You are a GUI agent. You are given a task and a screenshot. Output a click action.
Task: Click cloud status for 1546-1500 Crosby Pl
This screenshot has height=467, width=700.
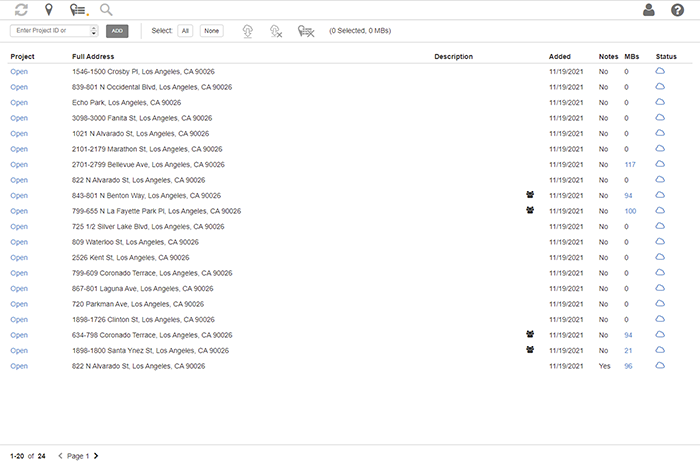pos(660,72)
